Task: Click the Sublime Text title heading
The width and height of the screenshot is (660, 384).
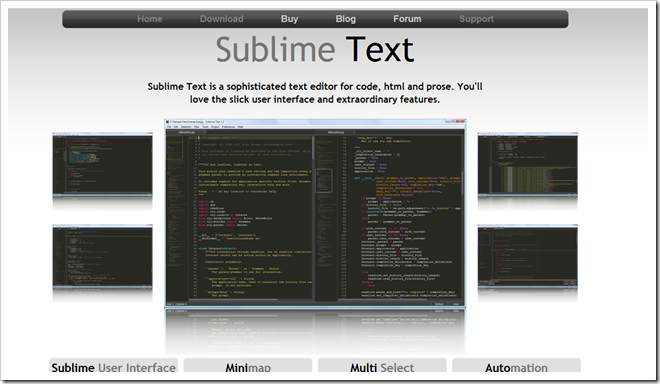Action: (315, 50)
